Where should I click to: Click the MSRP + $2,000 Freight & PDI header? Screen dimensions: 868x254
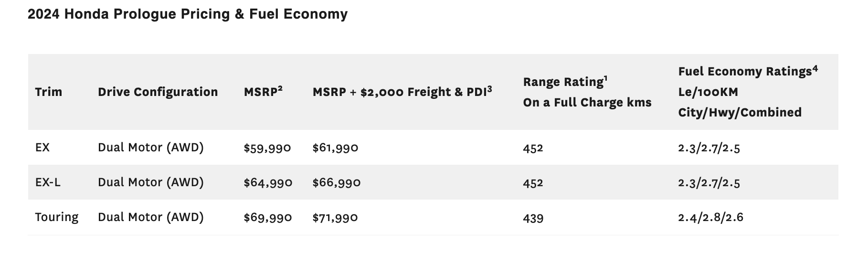point(399,92)
